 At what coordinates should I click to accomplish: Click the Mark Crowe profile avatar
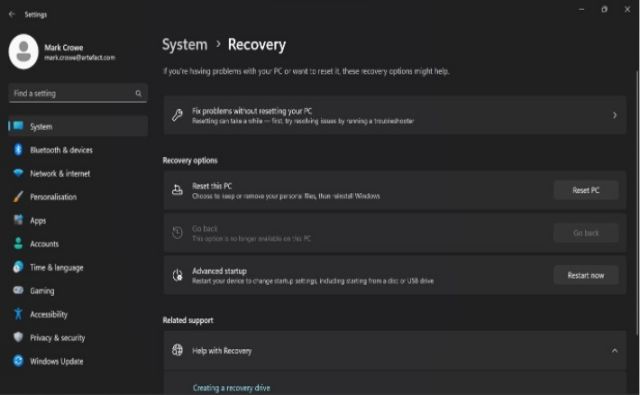pyautogui.click(x=24, y=52)
